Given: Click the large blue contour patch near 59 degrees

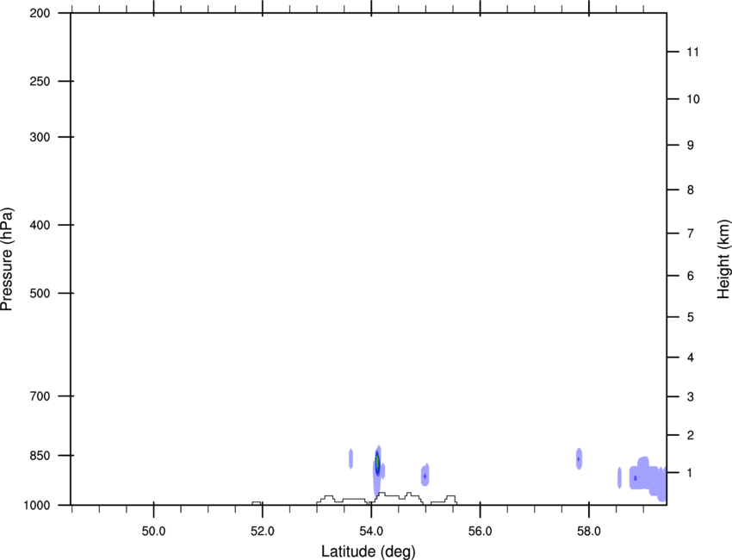Looking at the screenshot, I should pos(648,477).
